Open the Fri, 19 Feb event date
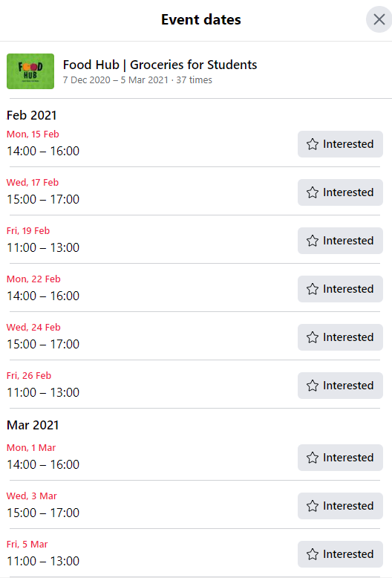392x578 pixels. point(28,231)
